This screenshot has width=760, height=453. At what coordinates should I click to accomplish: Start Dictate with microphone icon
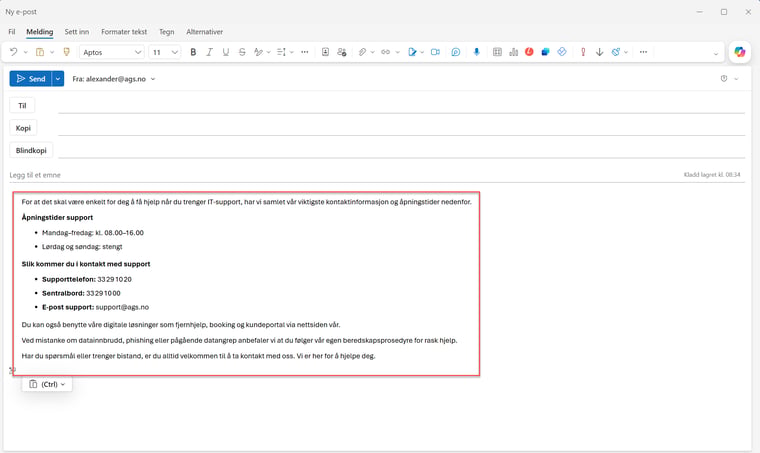pyautogui.click(x=476, y=52)
